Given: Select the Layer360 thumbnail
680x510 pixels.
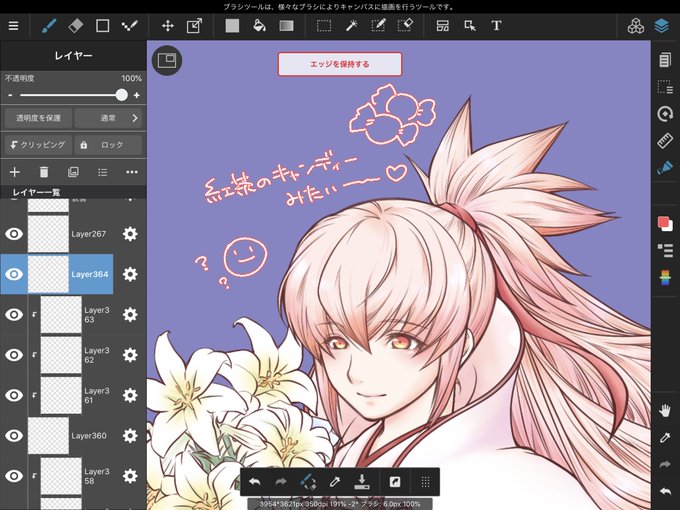Looking at the screenshot, I should click(48, 436).
